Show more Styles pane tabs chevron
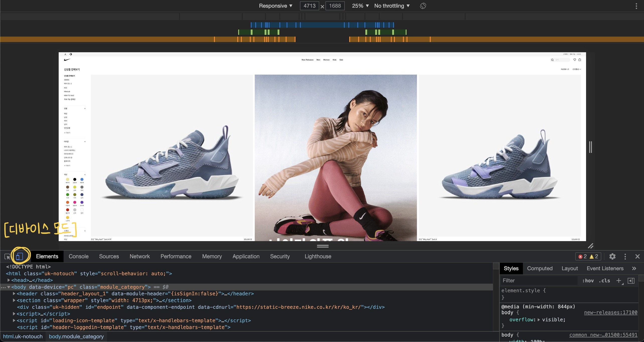 (634, 268)
